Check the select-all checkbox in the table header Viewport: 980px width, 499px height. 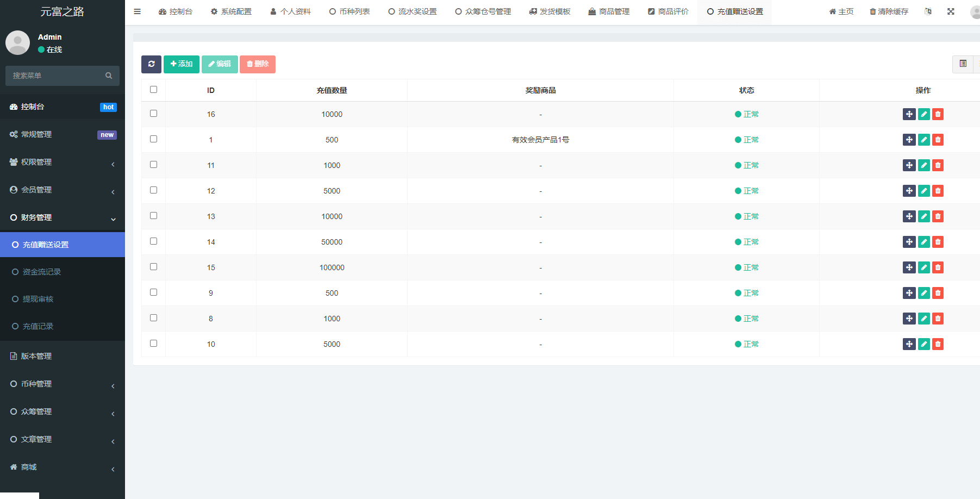[154, 90]
